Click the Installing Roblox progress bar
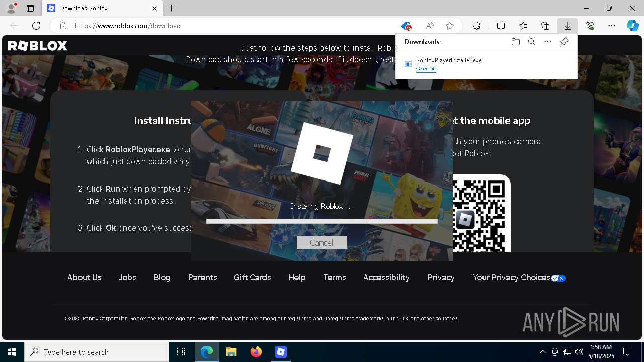 tap(322, 221)
